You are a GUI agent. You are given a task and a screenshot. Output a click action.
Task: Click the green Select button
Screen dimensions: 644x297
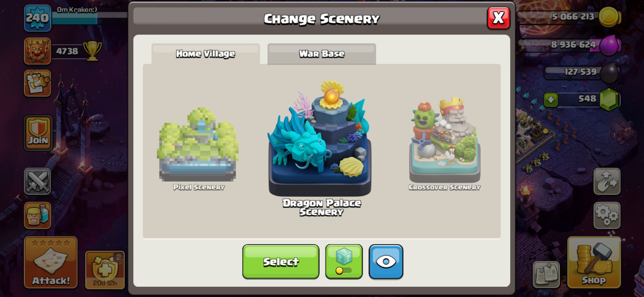tap(281, 262)
